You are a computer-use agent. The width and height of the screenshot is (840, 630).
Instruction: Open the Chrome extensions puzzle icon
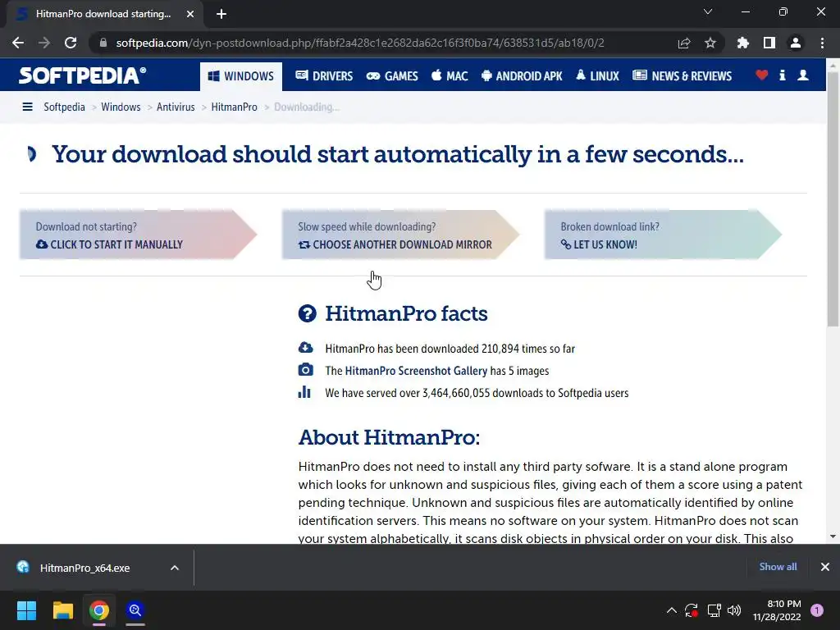tap(743, 43)
